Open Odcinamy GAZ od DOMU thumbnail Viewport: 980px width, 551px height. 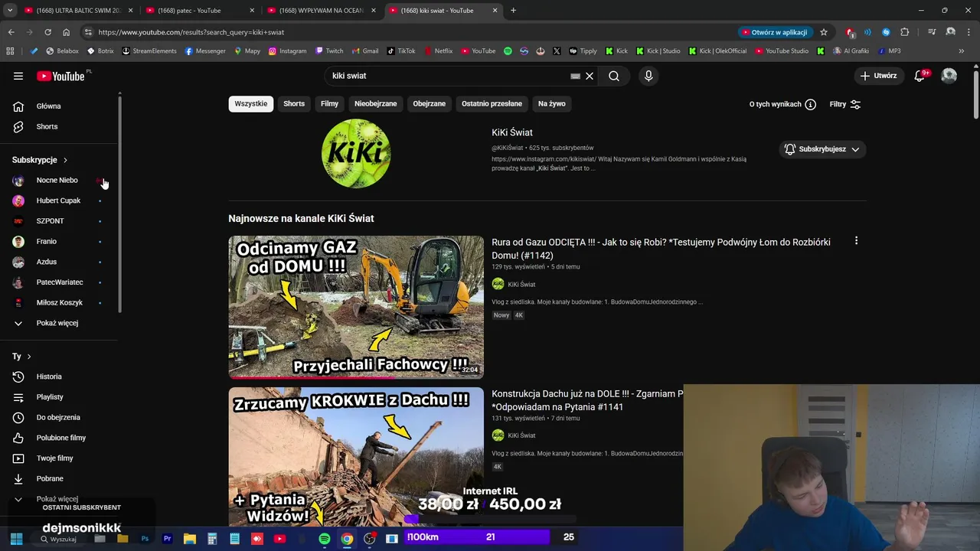[x=356, y=307]
